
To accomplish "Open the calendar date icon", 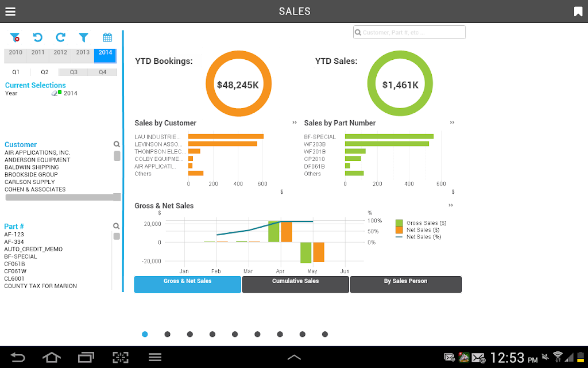I will tap(107, 37).
